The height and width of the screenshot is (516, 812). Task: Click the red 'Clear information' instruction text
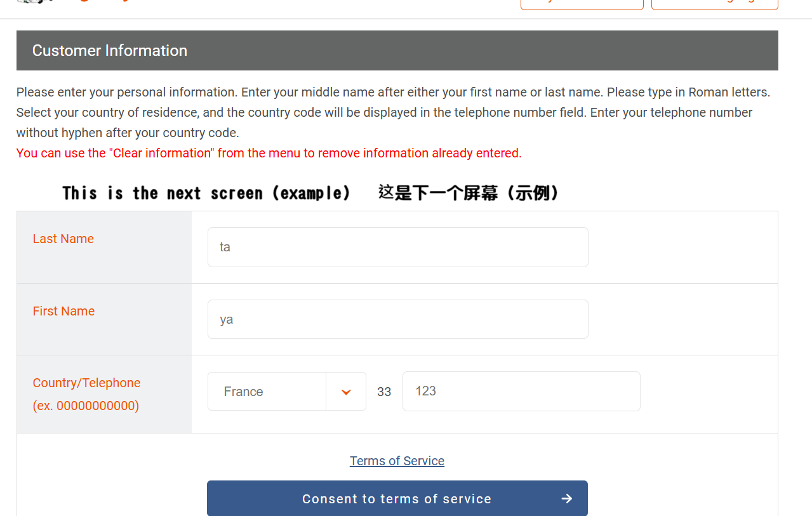click(x=269, y=153)
